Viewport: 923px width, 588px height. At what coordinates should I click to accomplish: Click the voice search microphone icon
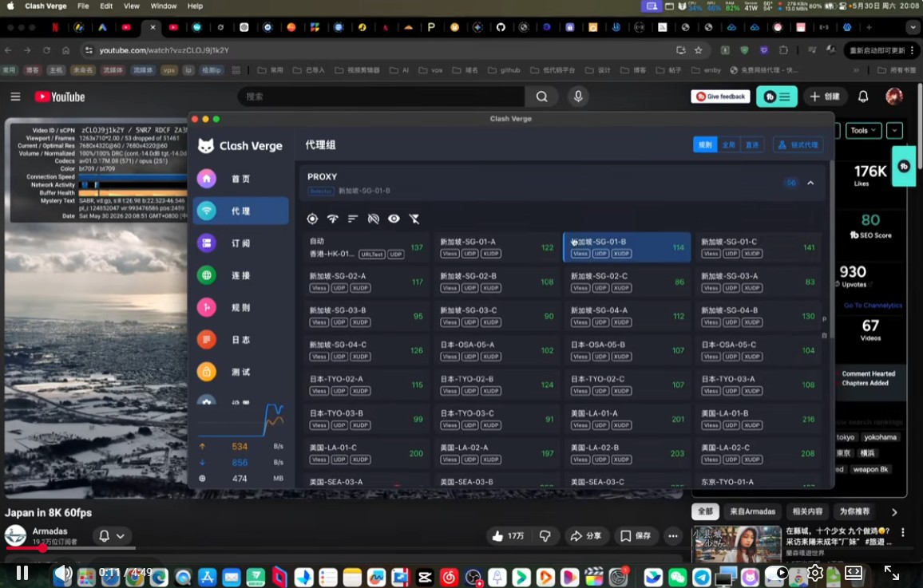tap(578, 97)
